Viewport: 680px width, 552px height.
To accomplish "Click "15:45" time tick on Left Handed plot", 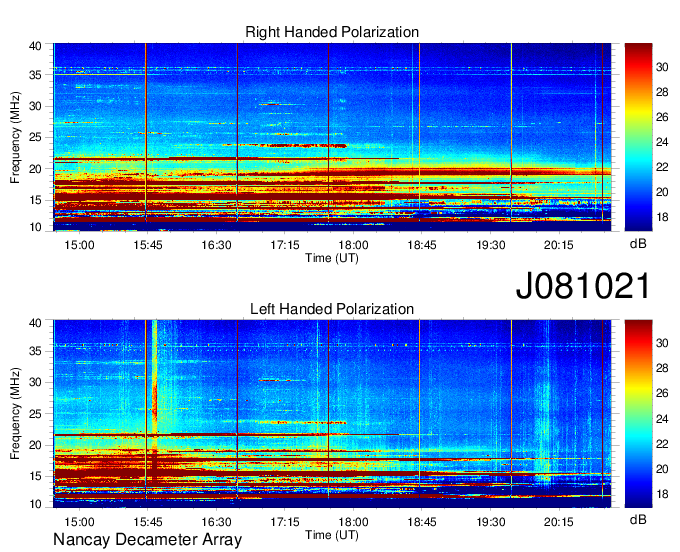I will pos(147,522).
